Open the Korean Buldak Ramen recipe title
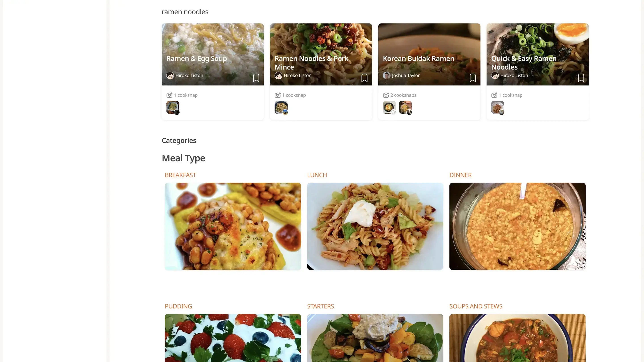The height and width of the screenshot is (362, 644). (x=418, y=59)
